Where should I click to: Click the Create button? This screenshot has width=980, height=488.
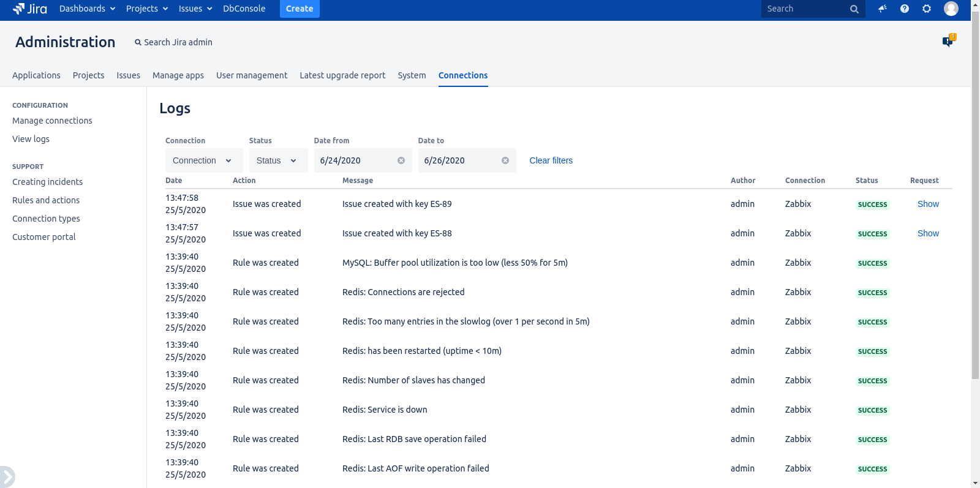[x=300, y=9]
